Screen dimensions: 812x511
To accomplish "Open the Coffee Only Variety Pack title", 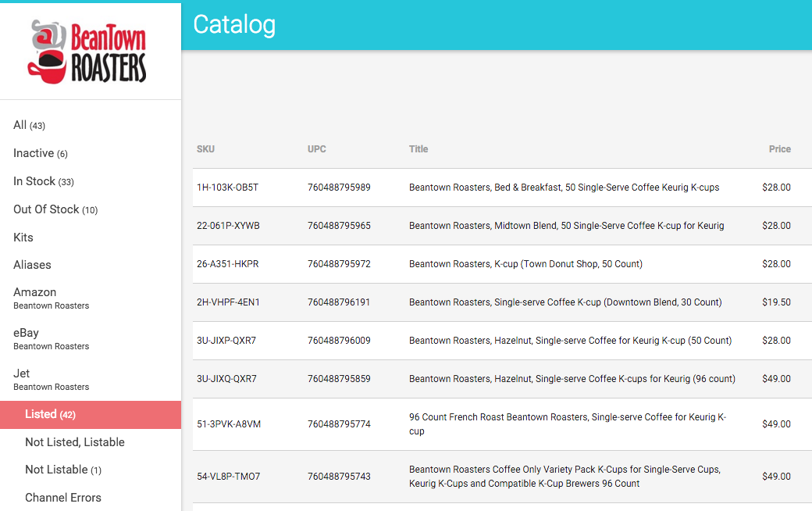I will click(564, 477).
